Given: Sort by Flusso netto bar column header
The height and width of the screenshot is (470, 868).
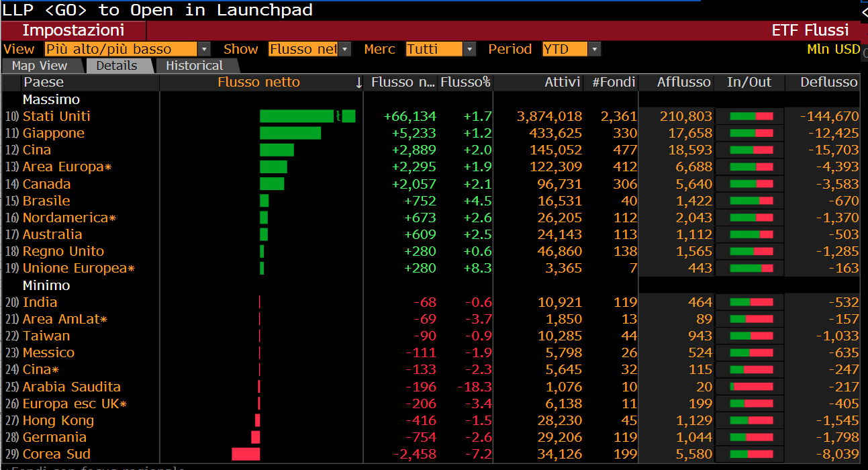Looking at the screenshot, I should (259, 82).
